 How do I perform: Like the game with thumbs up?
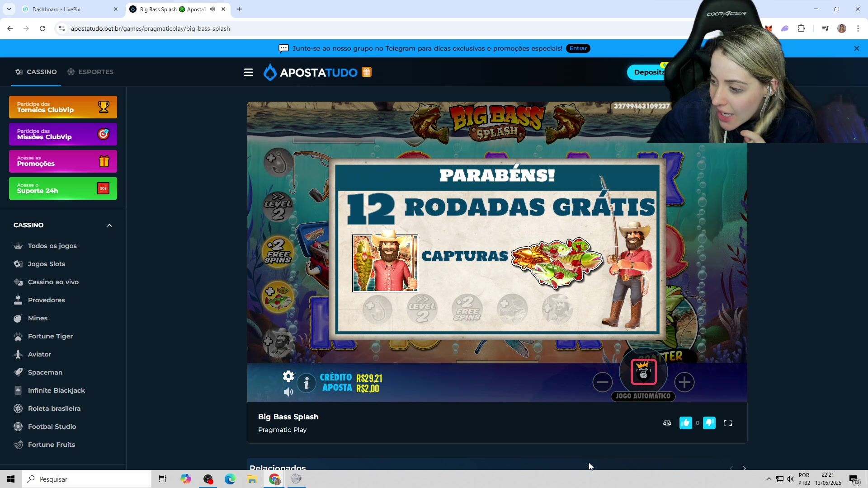(x=686, y=423)
